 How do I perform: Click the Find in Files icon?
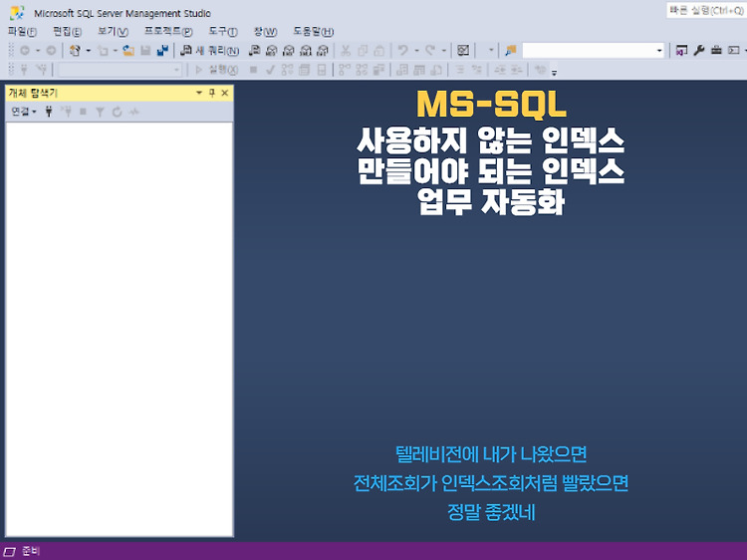[511, 50]
